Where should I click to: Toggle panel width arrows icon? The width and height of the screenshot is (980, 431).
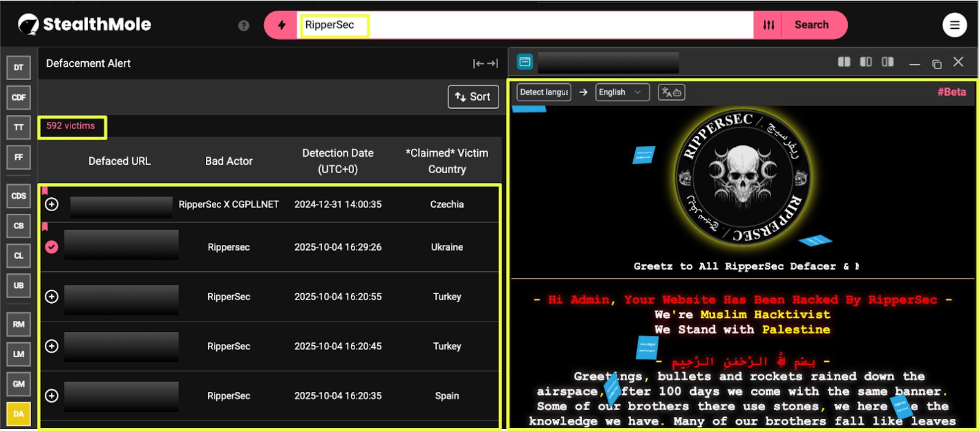point(485,64)
